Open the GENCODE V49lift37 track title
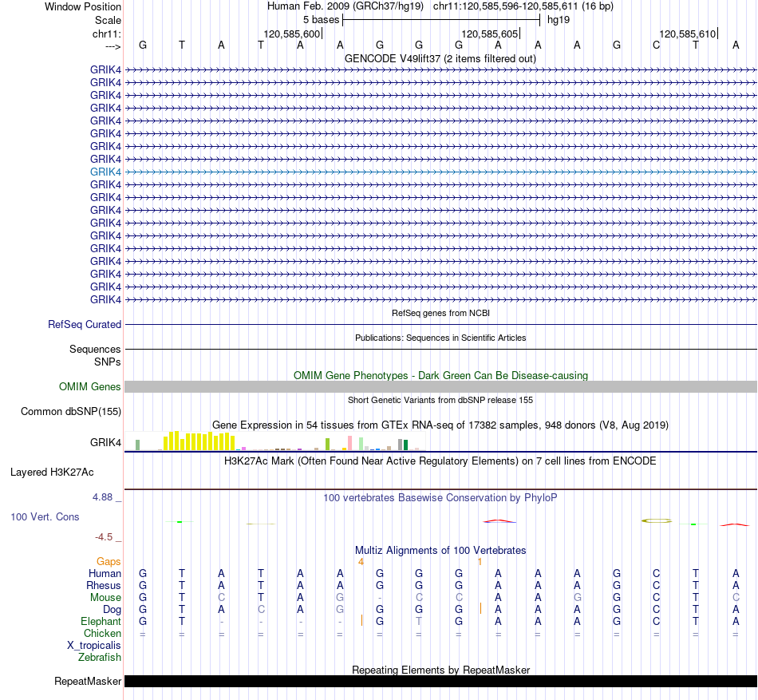 pyautogui.click(x=440, y=58)
